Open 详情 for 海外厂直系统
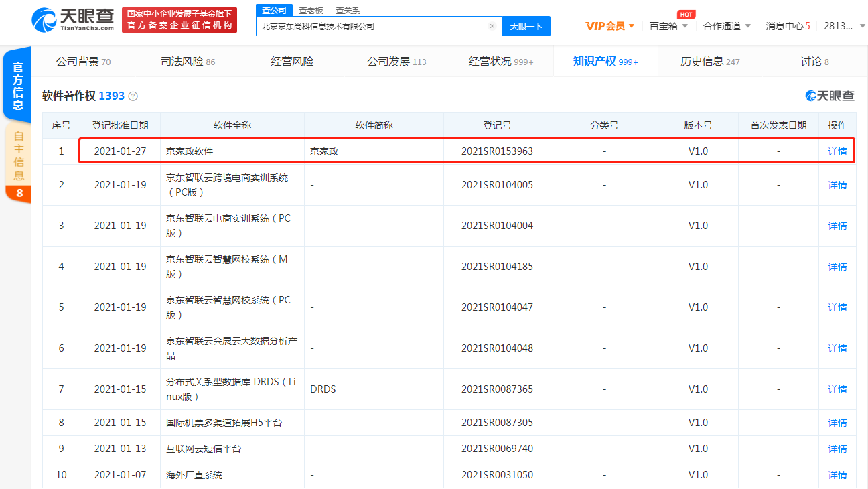 [837, 475]
